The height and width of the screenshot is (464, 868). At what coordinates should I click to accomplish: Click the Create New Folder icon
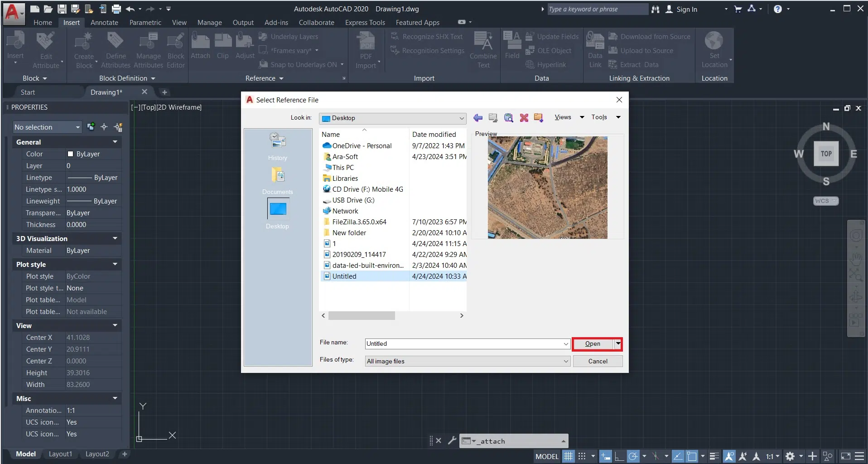pyautogui.click(x=538, y=118)
